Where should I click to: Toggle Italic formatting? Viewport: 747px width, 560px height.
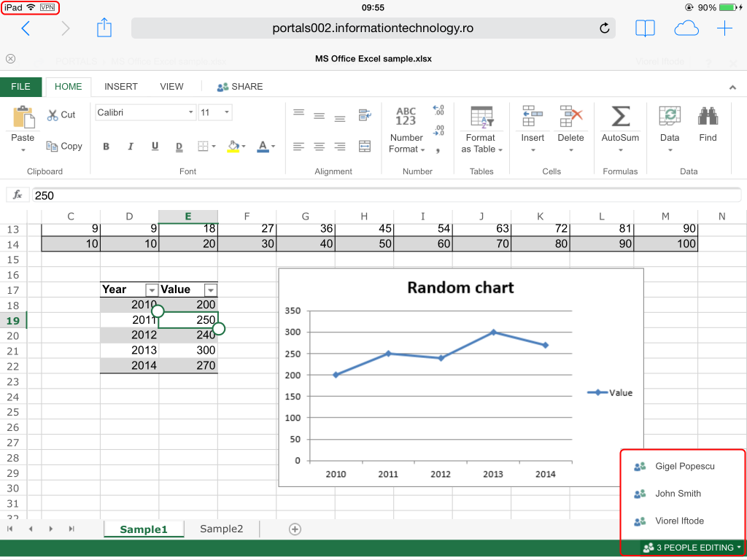(131, 147)
